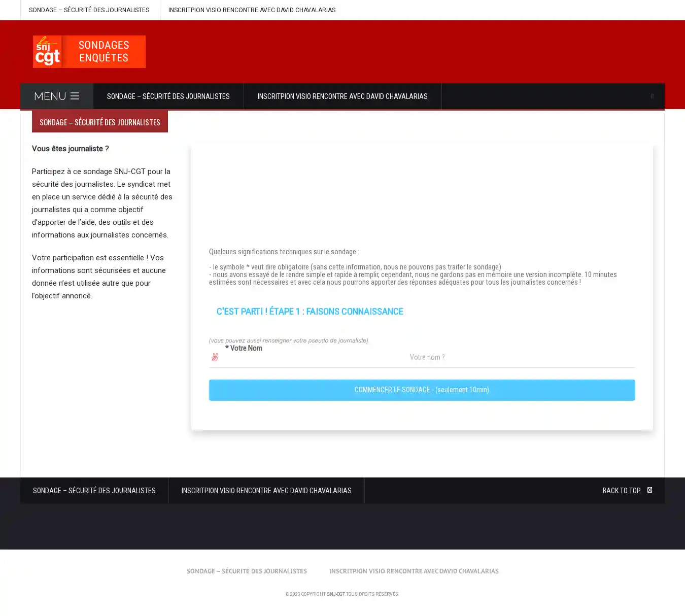
Task: Click the Back to Top link
Action: (621, 491)
